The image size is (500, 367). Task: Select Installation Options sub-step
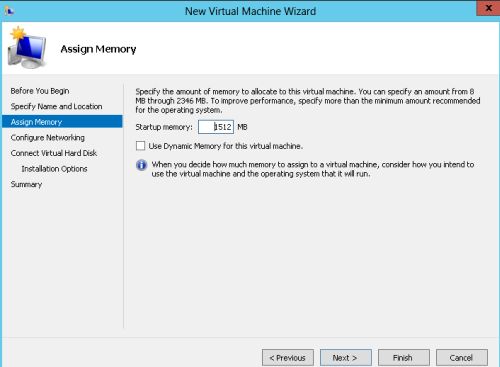pyautogui.click(x=54, y=169)
